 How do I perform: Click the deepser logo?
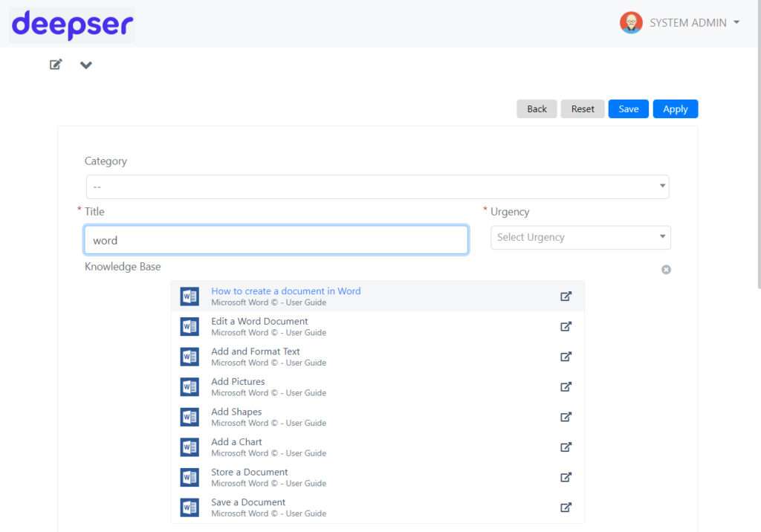click(x=72, y=25)
